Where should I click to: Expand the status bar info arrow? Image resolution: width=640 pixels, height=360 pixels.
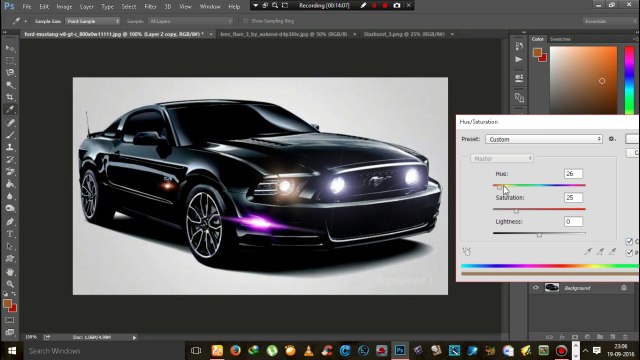point(134,338)
